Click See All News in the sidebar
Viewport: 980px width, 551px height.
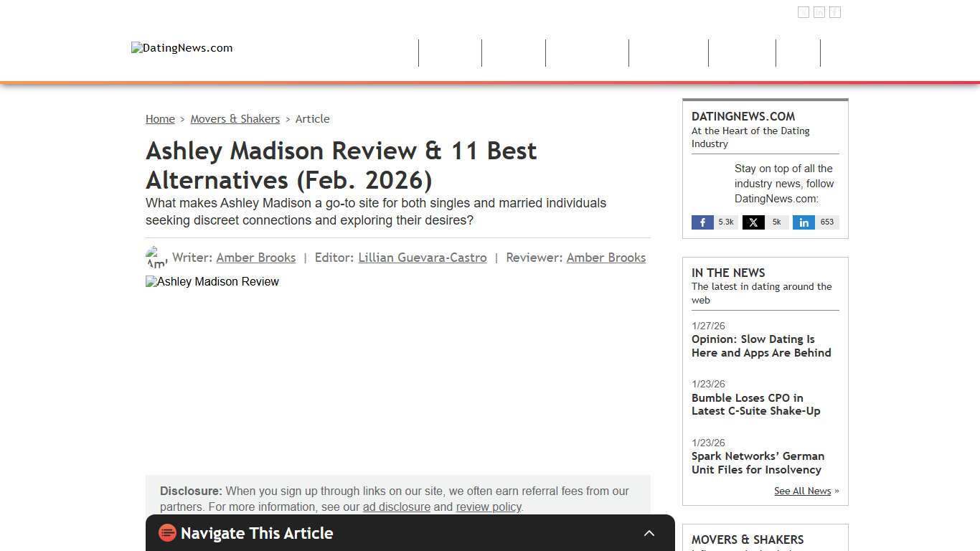click(x=802, y=491)
